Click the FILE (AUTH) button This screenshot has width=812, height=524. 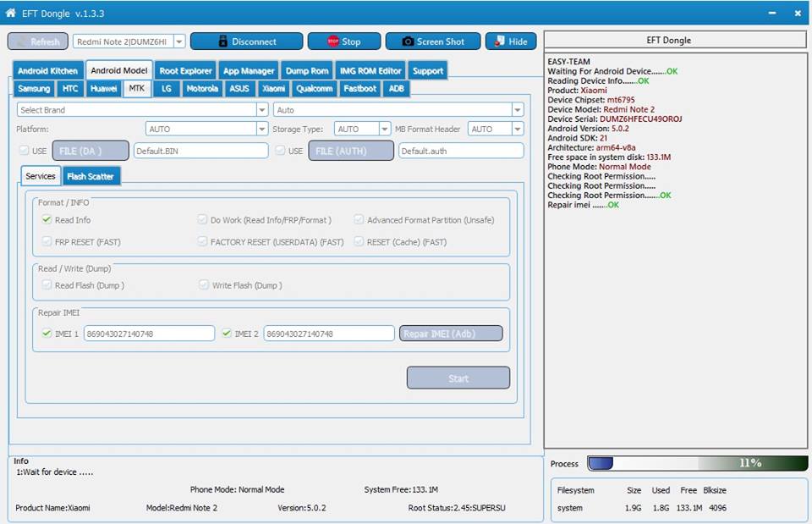(x=351, y=151)
